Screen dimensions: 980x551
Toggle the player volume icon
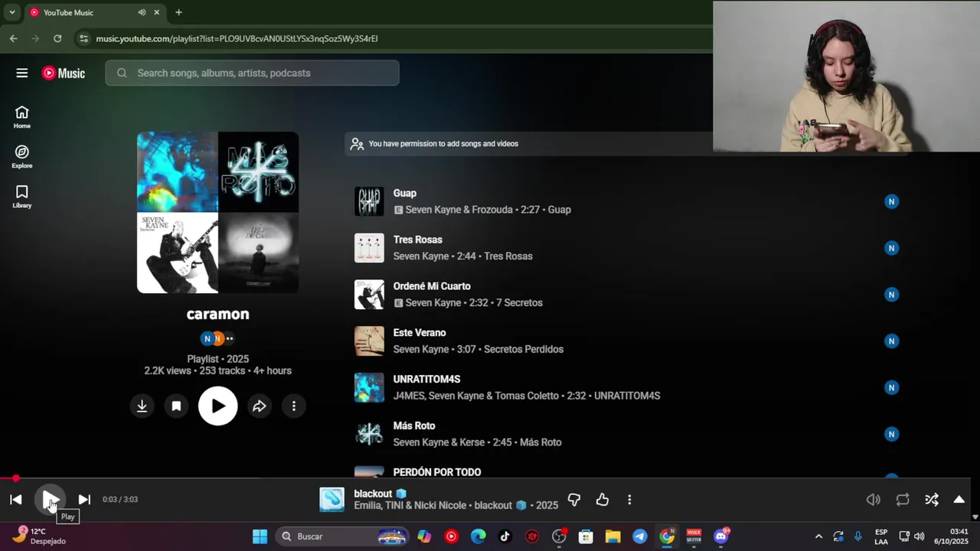pos(874,500)
